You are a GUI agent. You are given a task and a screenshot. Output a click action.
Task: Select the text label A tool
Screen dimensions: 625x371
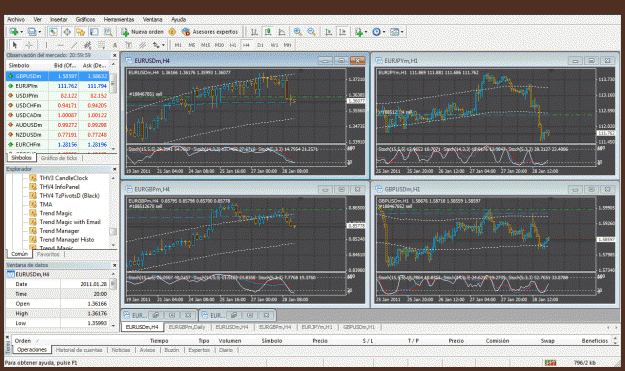tap(115, 45)
